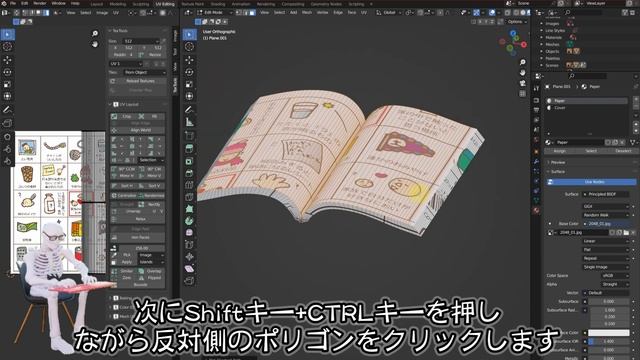Expand Materials in the outliner
This screenshot has height=360, width=640.
coord(542,38)
